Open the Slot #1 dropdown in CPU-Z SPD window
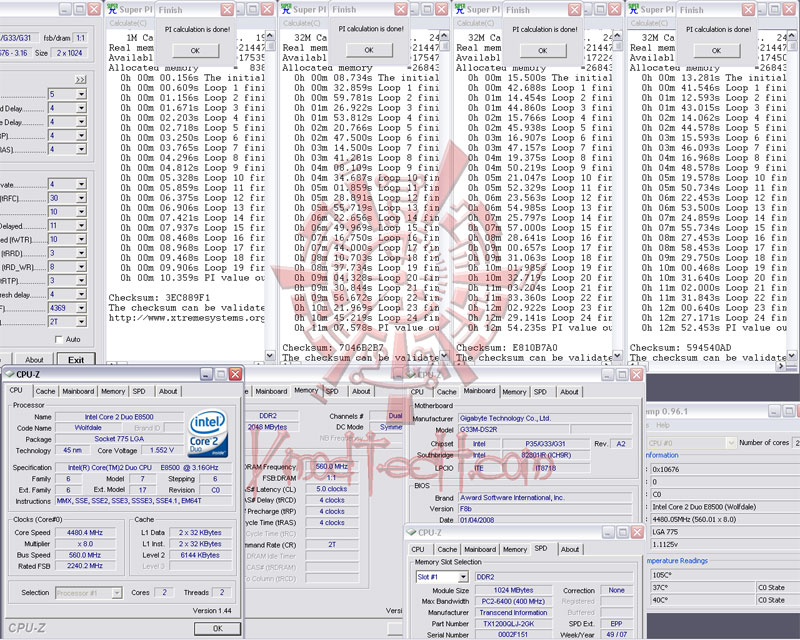This screenshot has height=640, width=800. pyautogui.click(x=463, y=577)
